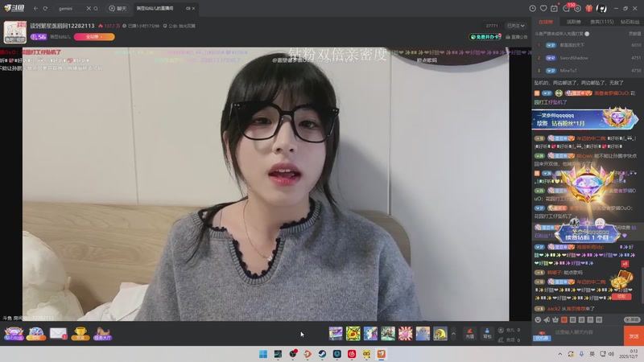Select the fourth gift in the gift bar

pyautogui.click(x=388, y=333)
